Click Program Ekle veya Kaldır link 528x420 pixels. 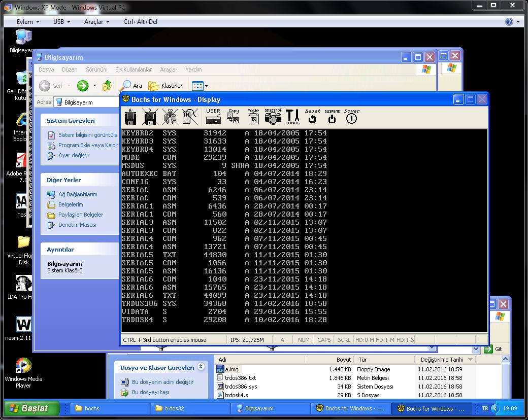click(88, 145)
